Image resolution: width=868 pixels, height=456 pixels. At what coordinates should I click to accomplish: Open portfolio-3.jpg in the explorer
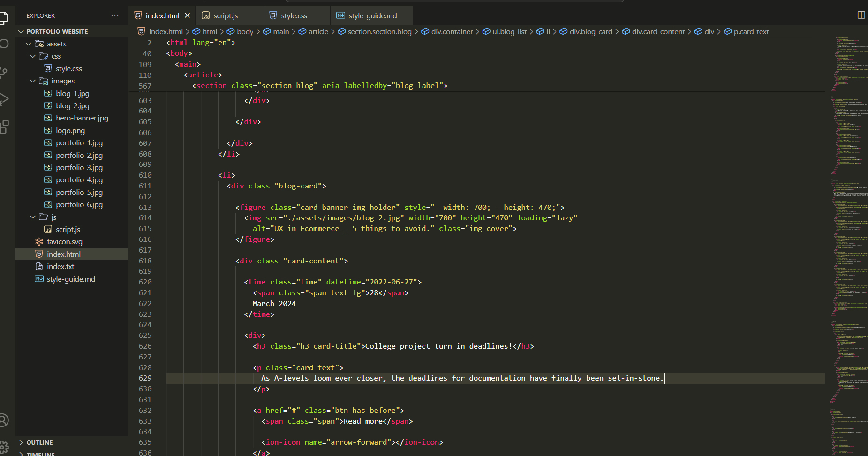point(72,167)
